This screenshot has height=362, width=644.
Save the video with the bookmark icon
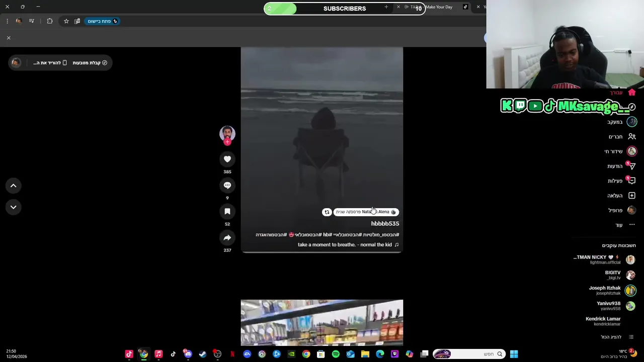(227, 212)
